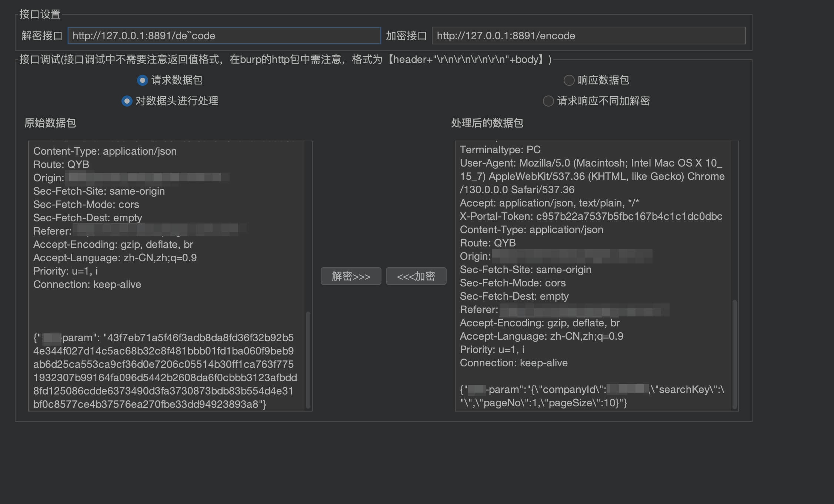Image resolution: width=834 pixels, height=504 pixels.
Task: Click 'Accept-Language: zh-CN,zh;q=0.9' in original packet
Action: [x=115, y=258]
